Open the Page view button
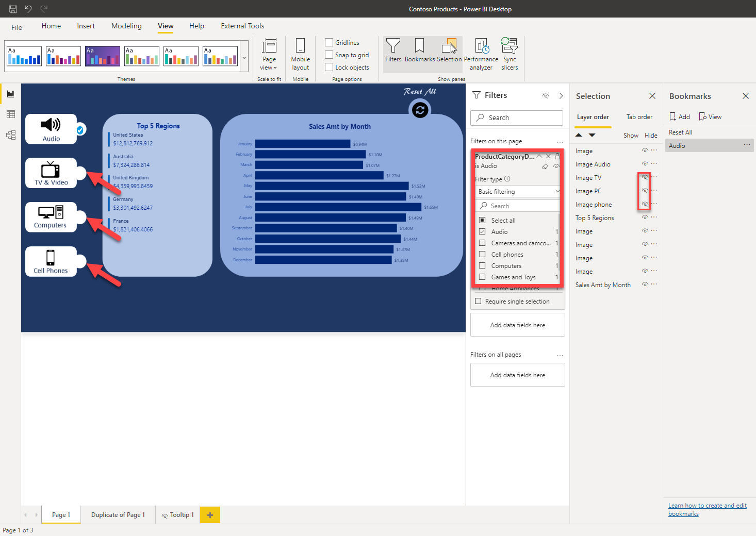This screenshot has width=756, height=536. tap(269, 55)
